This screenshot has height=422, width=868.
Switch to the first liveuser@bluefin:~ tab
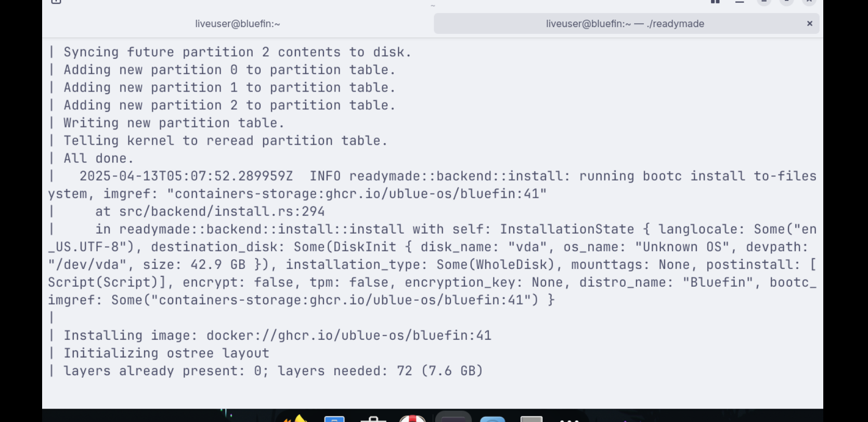tap(238, 24)
